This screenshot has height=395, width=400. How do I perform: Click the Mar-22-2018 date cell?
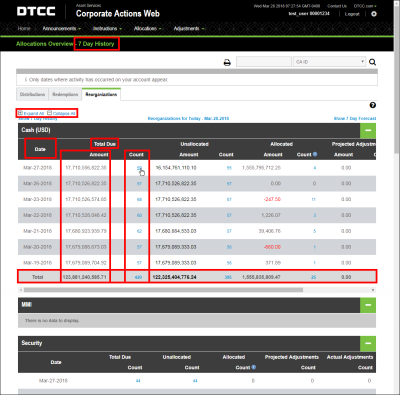[37, 215]
